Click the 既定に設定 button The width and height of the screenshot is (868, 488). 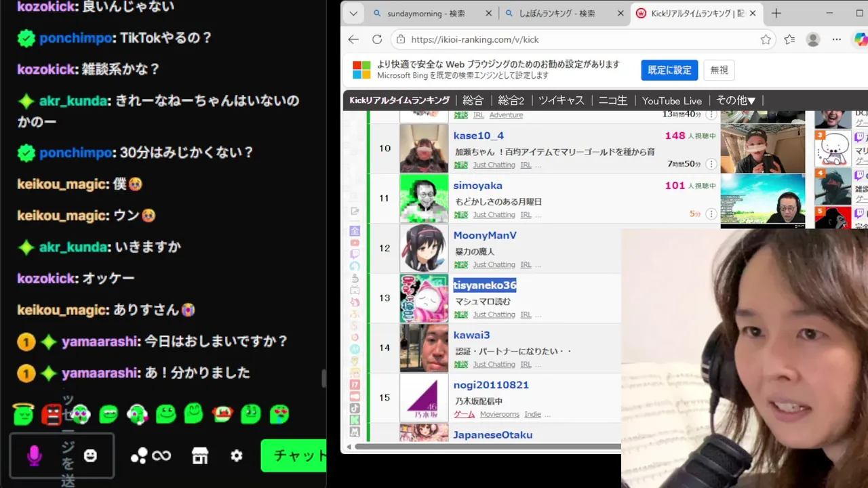[x=669, y=70]
